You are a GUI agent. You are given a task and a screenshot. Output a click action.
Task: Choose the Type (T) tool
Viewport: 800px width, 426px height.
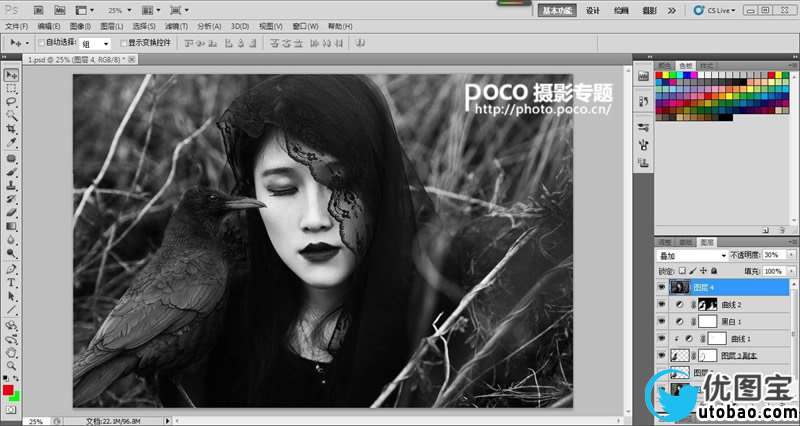(11, 283)
